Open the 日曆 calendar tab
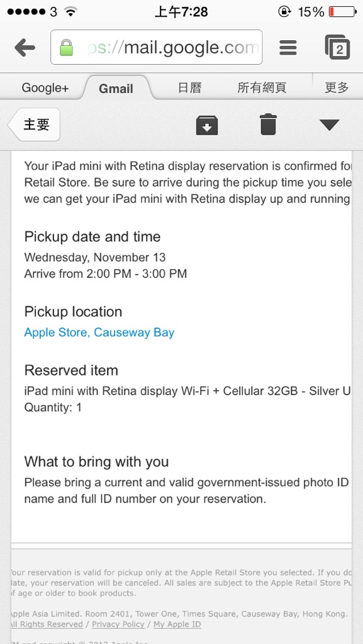363x644 pixels. click(x=190, y=87)
